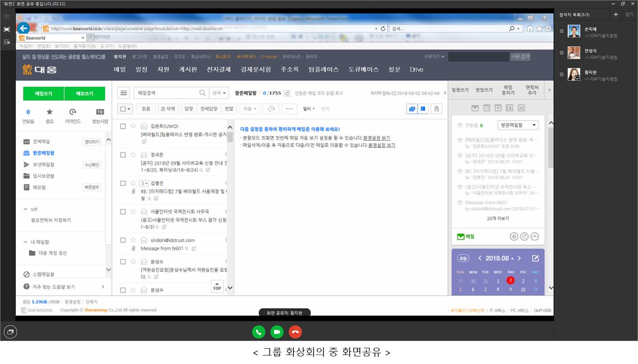Viewport: 638px width, 364px height.
Task: Open the 주소록 top menu
Action: pos(290,70)
